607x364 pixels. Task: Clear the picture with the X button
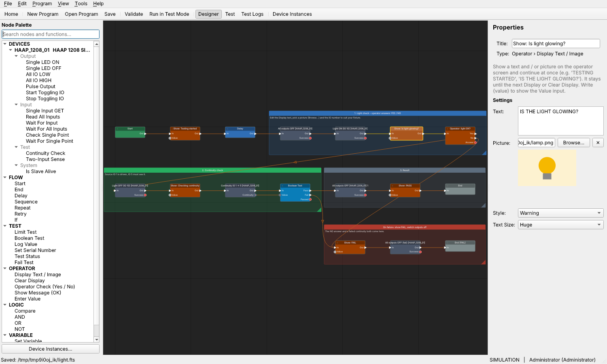[598, 143]
